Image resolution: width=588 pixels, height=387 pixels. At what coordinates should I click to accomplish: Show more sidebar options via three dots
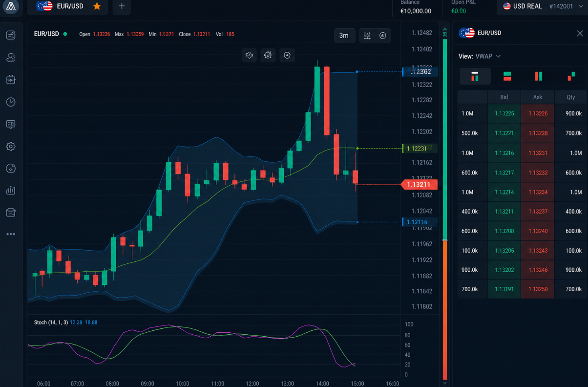[11, 234]
